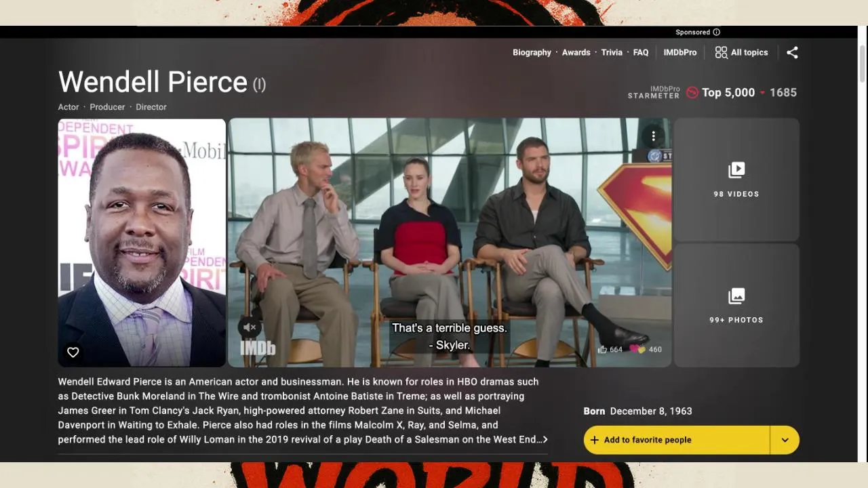This screenshot has width=868, height=488.
Task: Click the Wendell Pierce name heading
Action: click(153, 82)
